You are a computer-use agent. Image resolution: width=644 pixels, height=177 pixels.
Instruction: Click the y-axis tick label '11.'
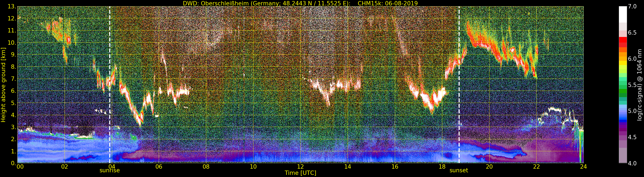coord(12,31)
